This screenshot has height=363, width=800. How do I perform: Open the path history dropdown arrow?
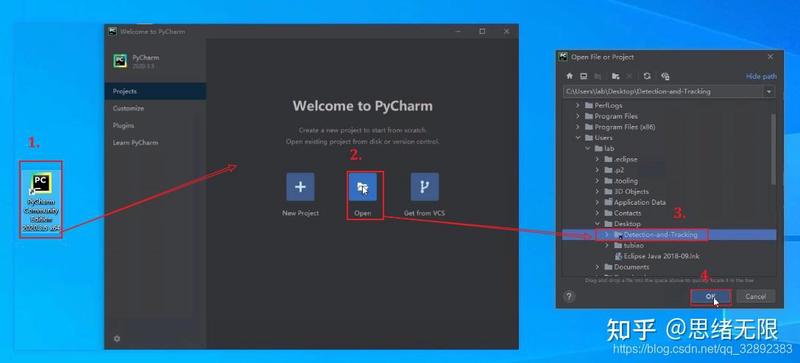click(768, 92)
